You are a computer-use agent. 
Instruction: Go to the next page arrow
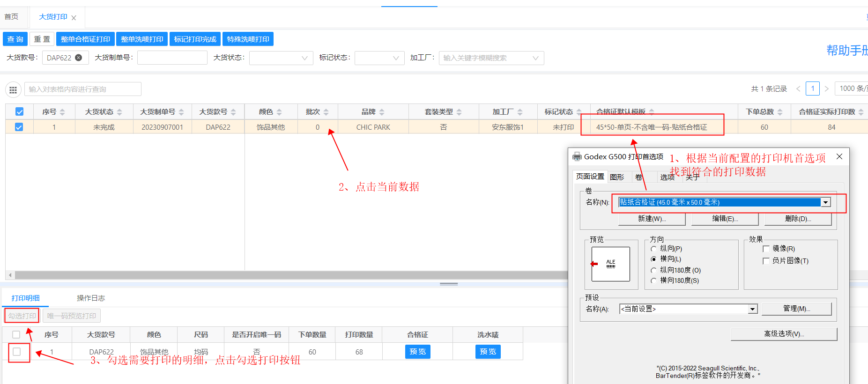point(827,89)
